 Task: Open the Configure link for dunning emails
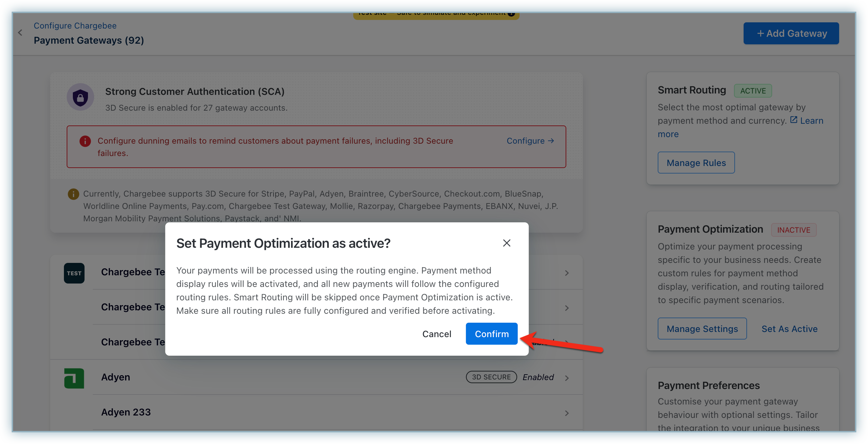point(530,141)
